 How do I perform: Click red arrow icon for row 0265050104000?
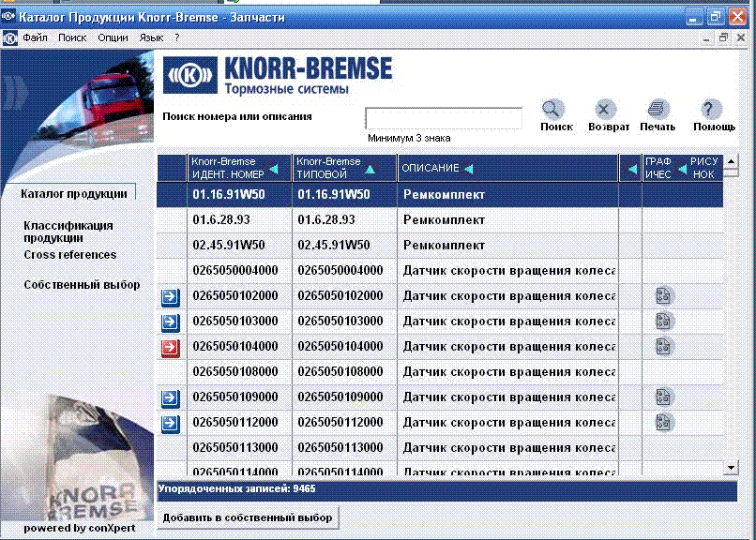171,348
